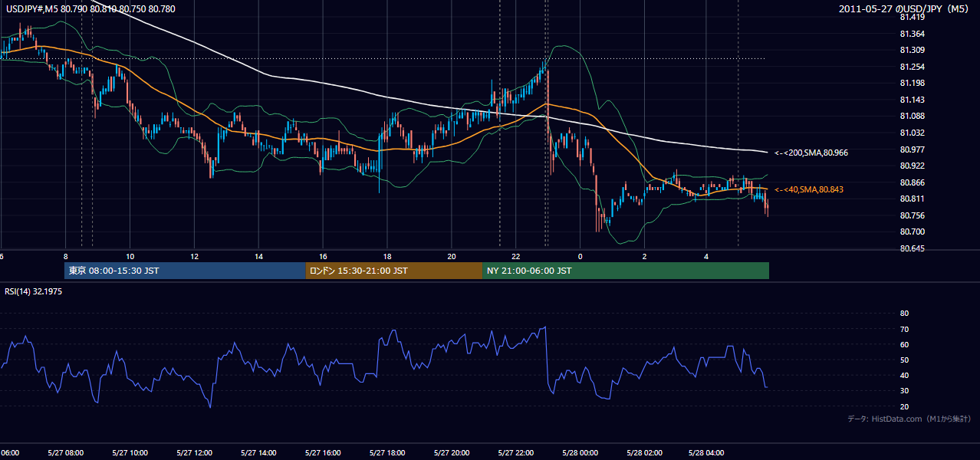
Task: Click the London 15:30-21:00 JST session bar
Action: click(x=394, y=271)
